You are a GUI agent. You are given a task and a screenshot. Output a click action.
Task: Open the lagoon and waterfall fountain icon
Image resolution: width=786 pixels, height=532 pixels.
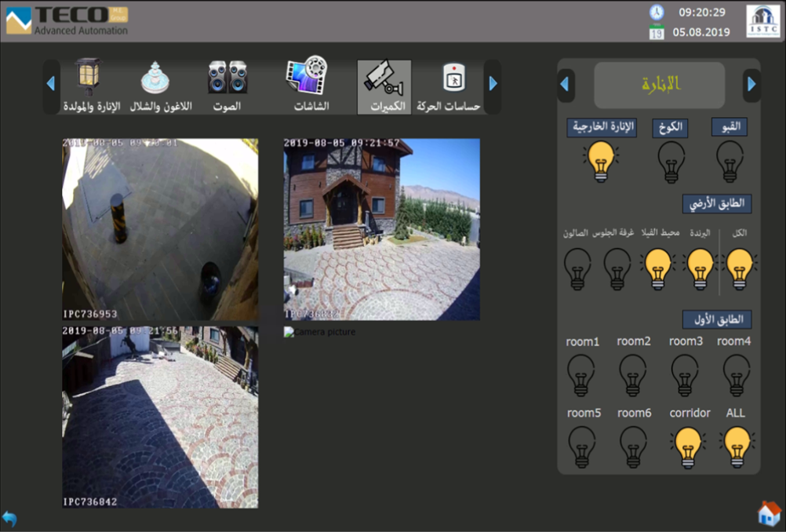click(x=155, y=78)
